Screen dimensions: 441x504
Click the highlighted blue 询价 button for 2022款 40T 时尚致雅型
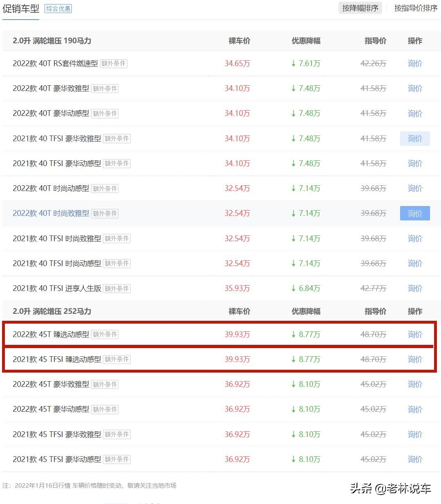pyautogui.click(x=415, y=213)
